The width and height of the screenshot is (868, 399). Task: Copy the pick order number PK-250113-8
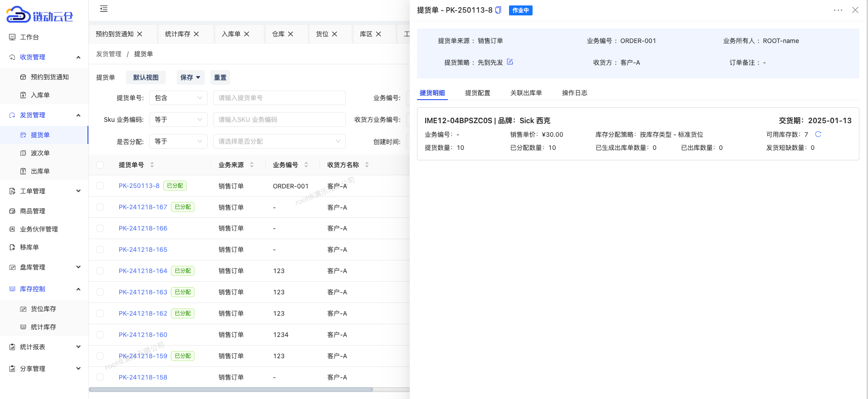[x=498, y=10]
